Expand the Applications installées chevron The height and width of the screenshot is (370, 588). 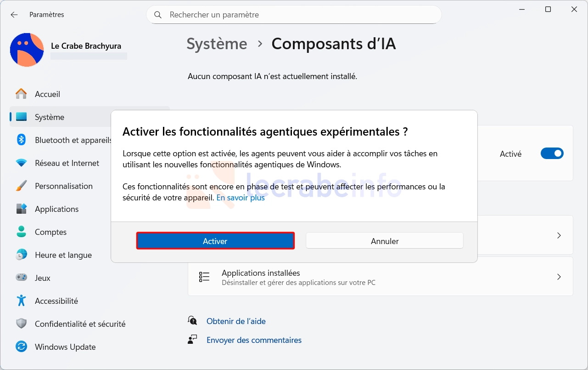tap(559, 277)
